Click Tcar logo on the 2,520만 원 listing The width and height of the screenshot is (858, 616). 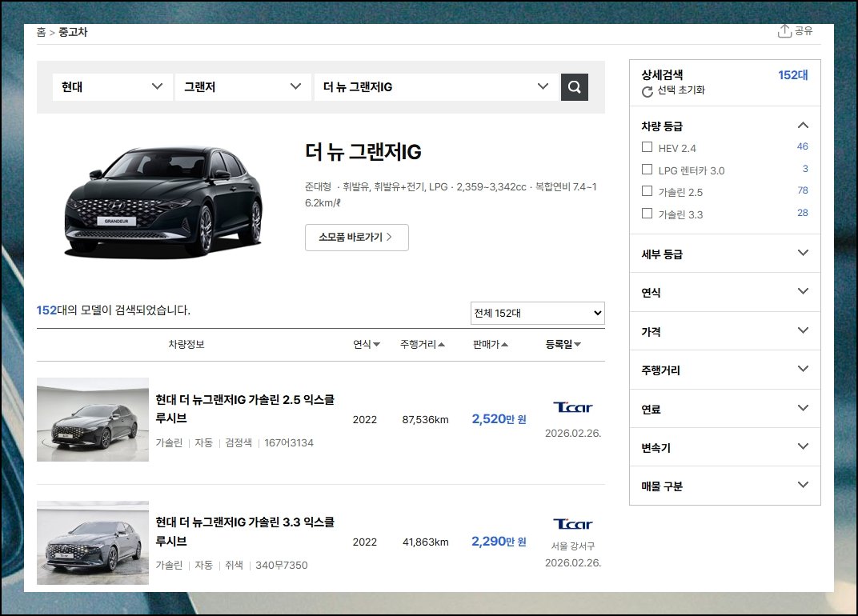(573, 407)
